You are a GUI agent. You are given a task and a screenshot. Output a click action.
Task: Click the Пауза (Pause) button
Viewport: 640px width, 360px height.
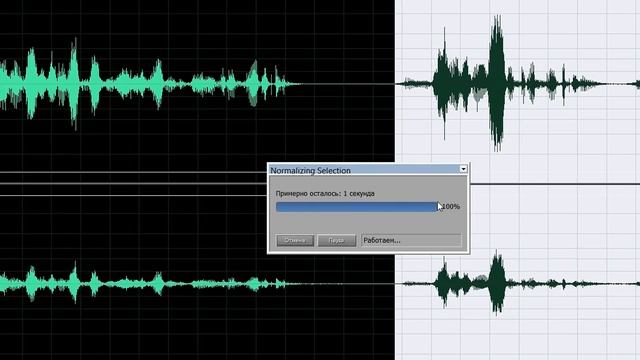point(336,240)
